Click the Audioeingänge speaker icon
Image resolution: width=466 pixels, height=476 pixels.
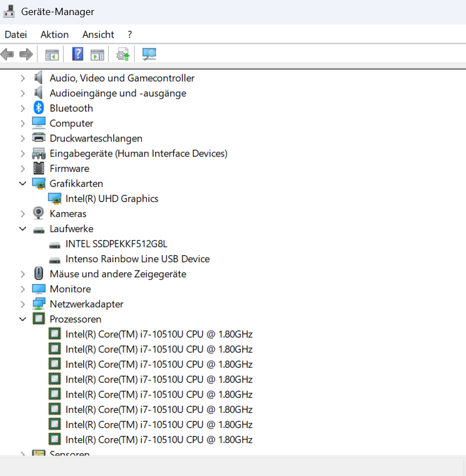coord(39,93)
